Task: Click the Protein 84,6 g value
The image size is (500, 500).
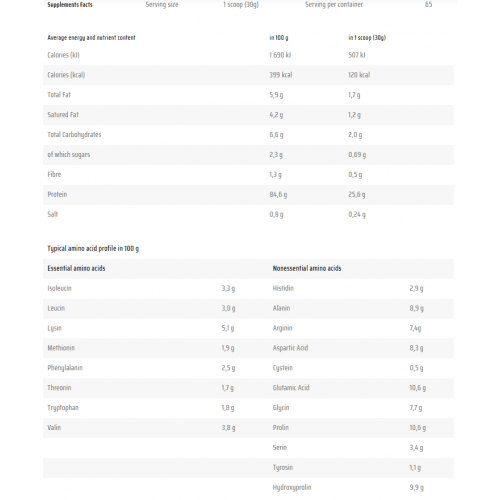Action: click(278, 194)
